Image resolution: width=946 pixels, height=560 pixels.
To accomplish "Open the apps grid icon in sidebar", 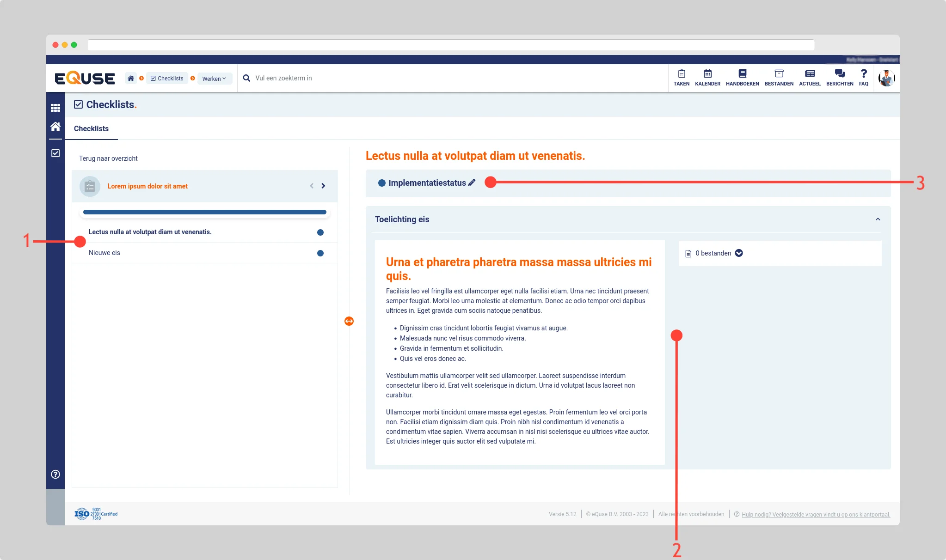I will point(55,108).
